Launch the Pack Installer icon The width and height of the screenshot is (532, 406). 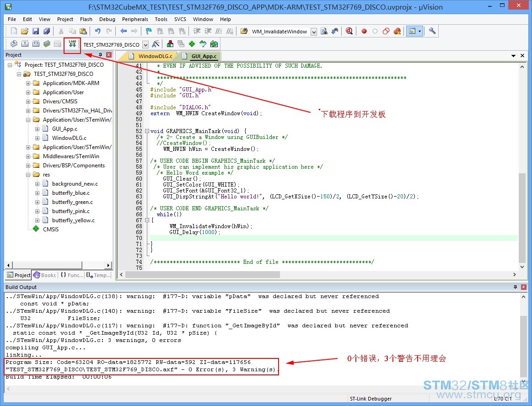[x=214, y=44]
